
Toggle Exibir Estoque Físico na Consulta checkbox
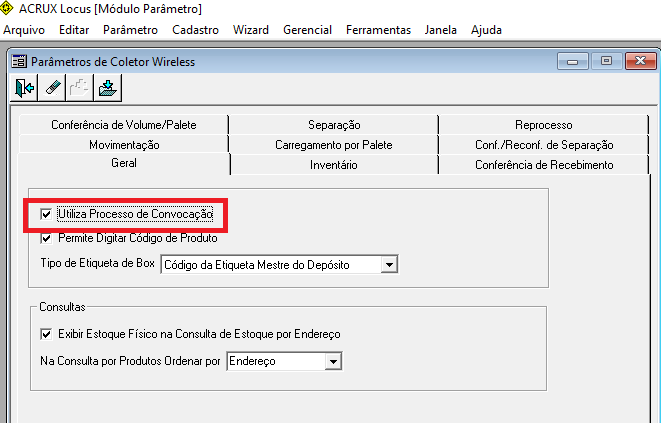click(x=46, y=334)
